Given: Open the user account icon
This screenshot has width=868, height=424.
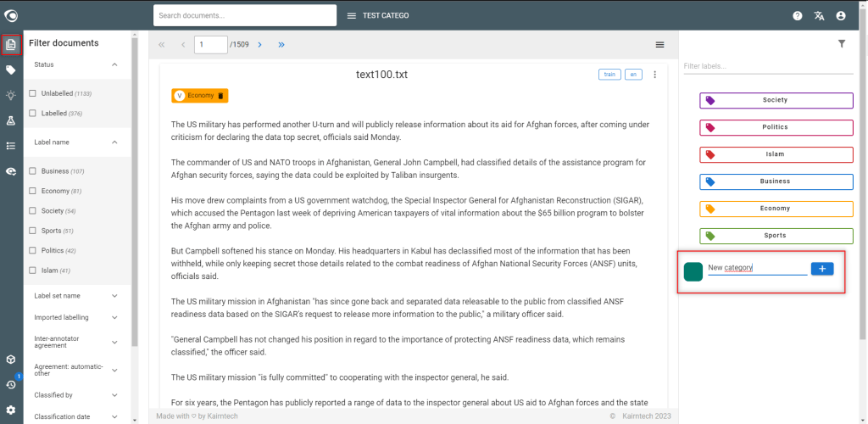Looking at the screenshot, I should pyautogui.click(x=841, y=15).
